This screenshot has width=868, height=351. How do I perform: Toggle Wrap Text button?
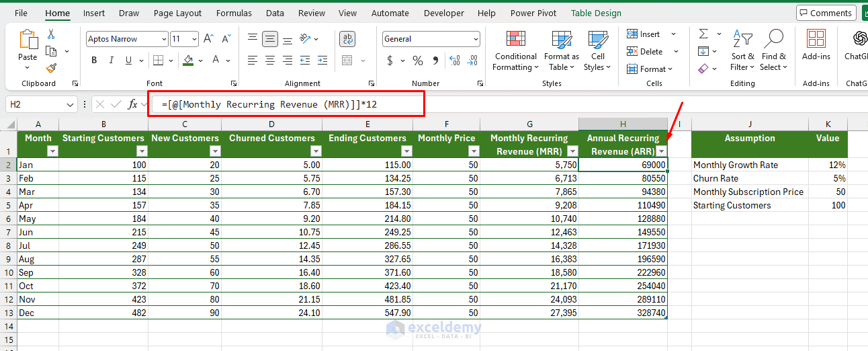(x=347, y=39)
